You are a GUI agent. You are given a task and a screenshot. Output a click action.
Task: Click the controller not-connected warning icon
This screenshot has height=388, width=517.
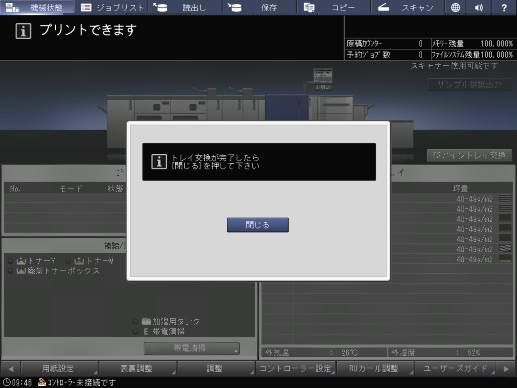(x=42, y=382)
